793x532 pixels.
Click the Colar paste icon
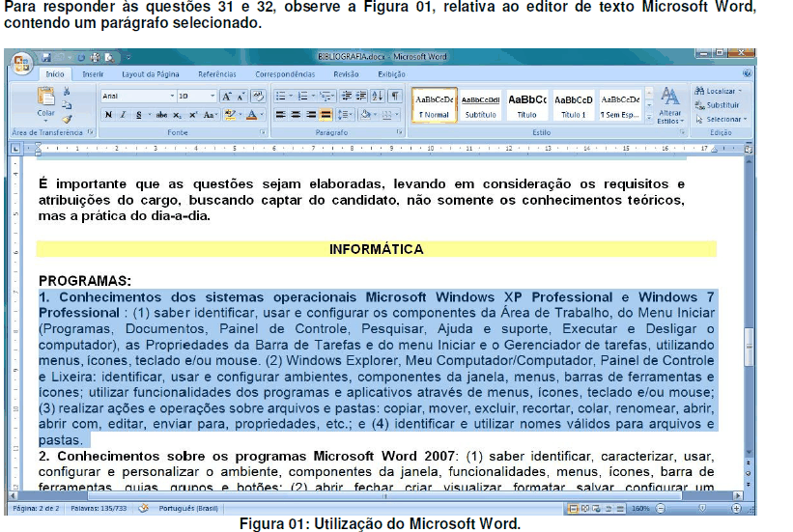coord(46,102)
